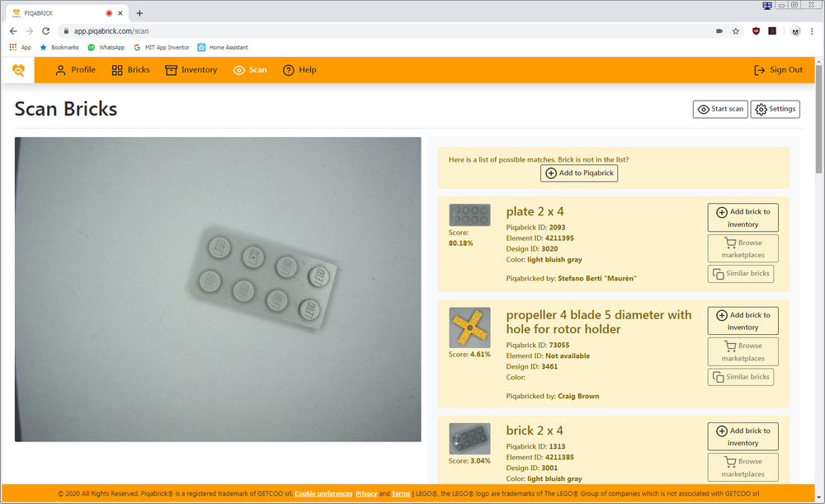Go to the Bricks section
Viewport: 825px width, 504px height.
[130, 70]
